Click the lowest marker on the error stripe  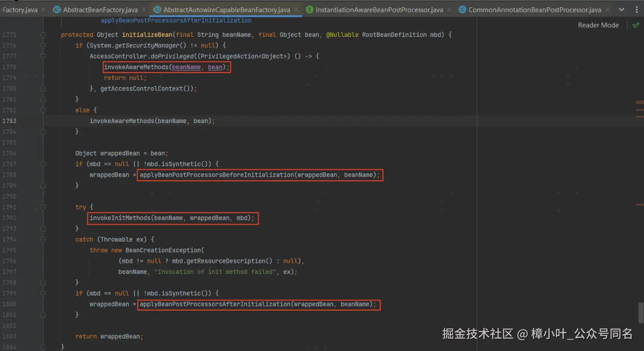click(x=640, y=204)
